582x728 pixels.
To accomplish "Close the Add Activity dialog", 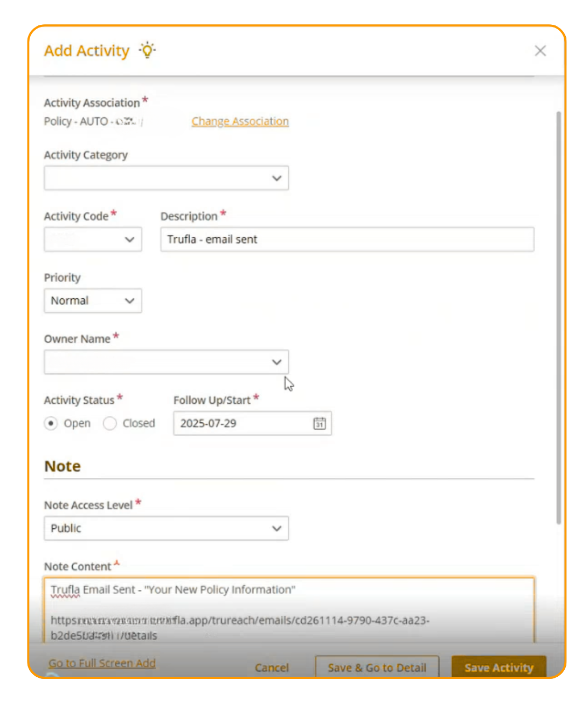I will [540, 51].
